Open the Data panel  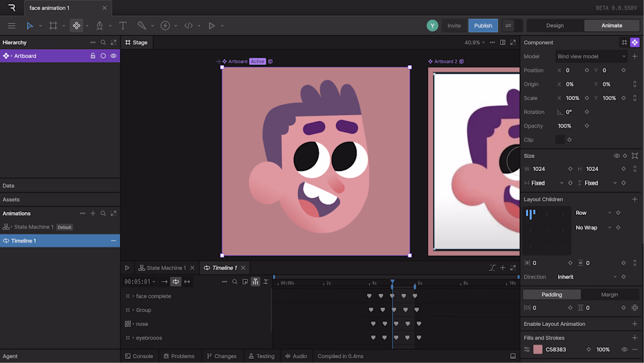[x=60, y=186]
